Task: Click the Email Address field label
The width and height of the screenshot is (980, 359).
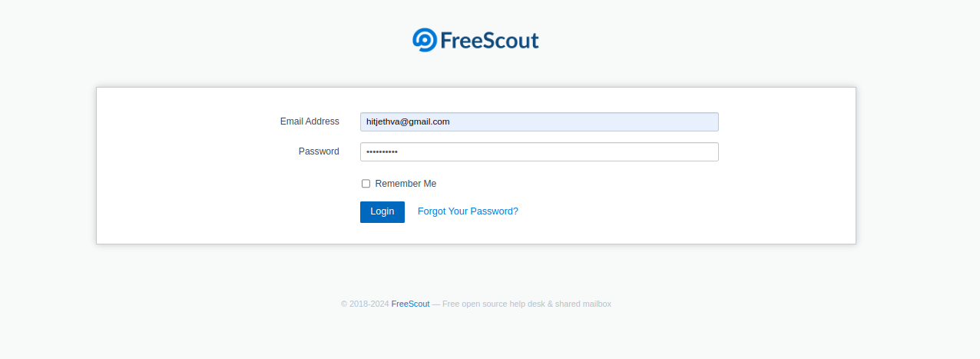Action: (310, 121)
